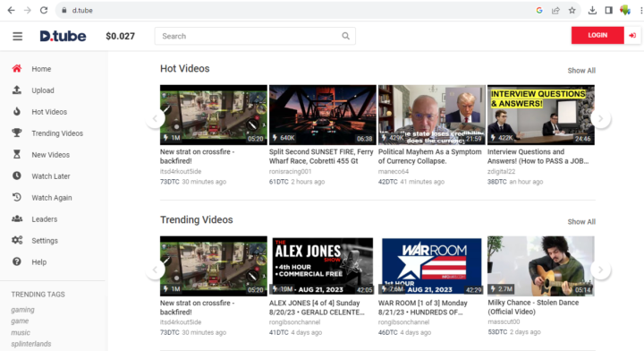
Task: Show All for Hot Videos
Action: pos(581,70)
